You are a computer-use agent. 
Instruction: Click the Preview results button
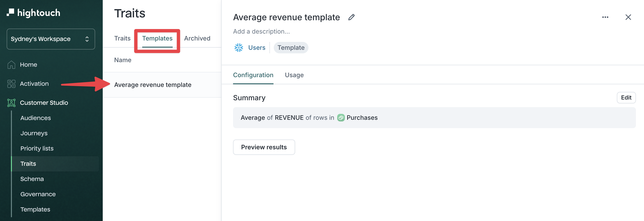coord(264,147)
